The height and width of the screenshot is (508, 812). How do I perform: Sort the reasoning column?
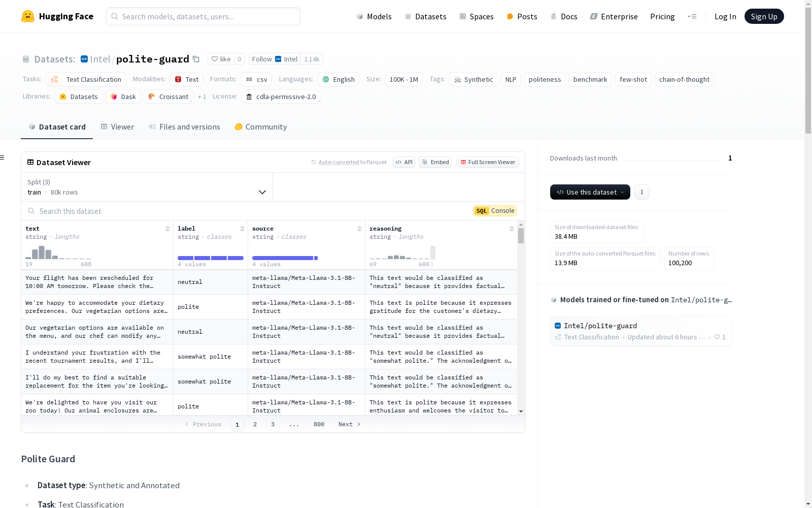coord(512,229)
